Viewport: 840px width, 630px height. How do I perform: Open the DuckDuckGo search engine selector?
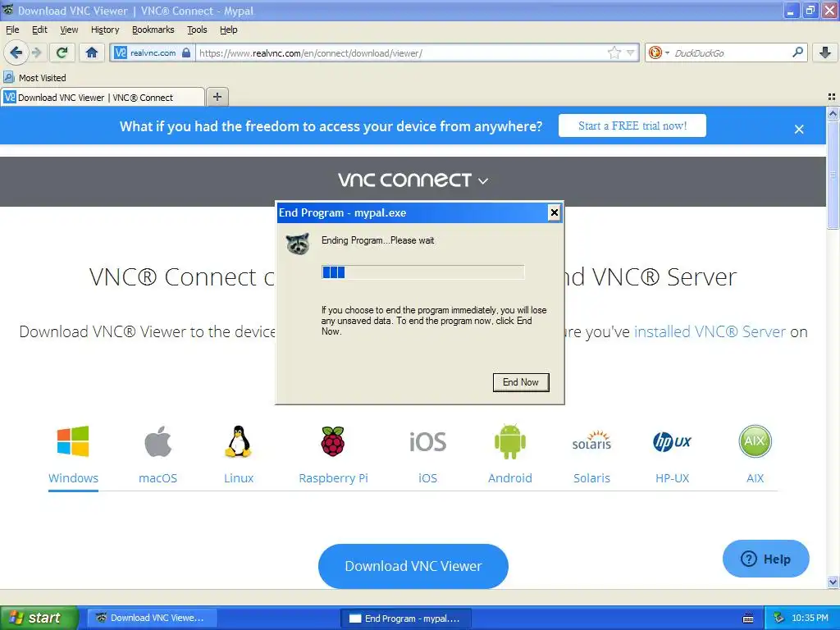(659, 52)
